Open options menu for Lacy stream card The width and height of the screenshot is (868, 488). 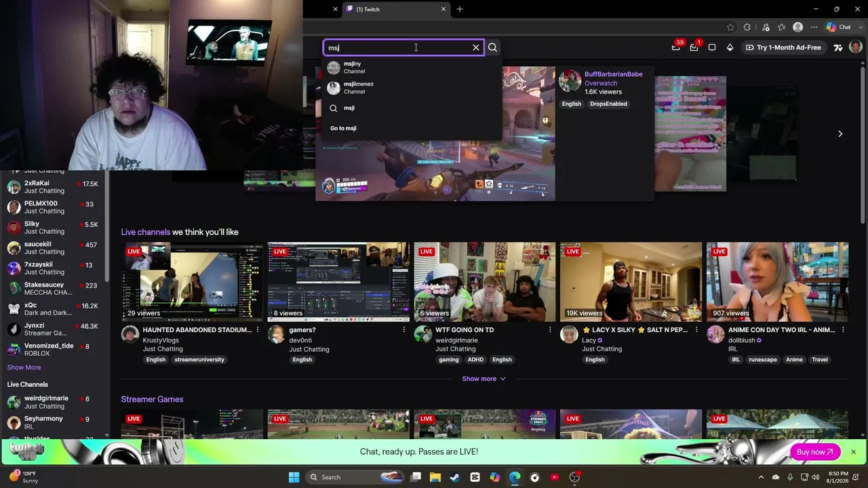point(696,330)
